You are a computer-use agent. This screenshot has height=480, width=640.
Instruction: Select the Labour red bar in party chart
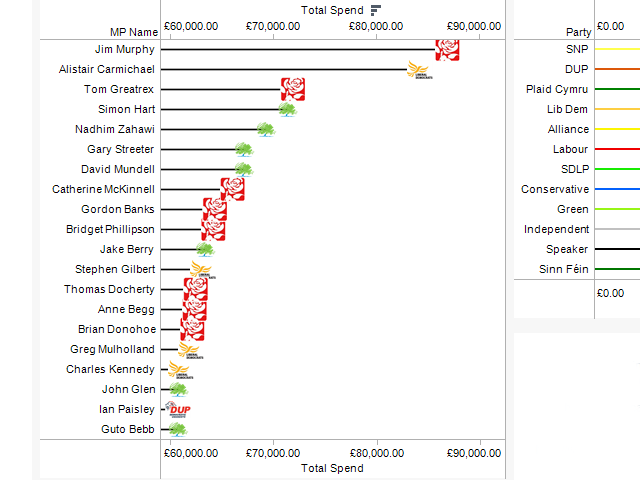click(x=617, y=149)
